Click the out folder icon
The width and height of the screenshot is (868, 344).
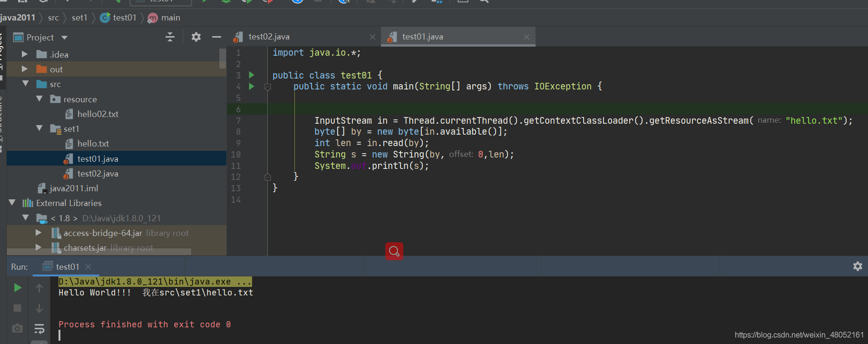coord(41,69)
